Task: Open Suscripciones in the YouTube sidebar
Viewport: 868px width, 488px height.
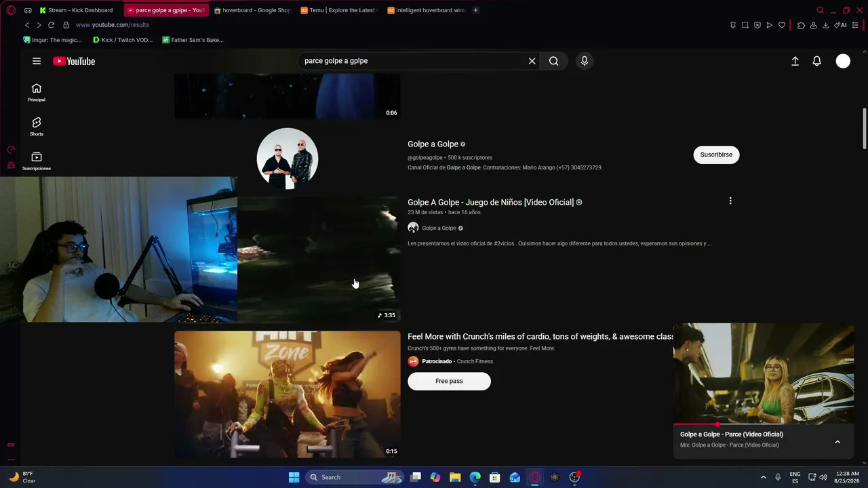Action: (37, 161)
